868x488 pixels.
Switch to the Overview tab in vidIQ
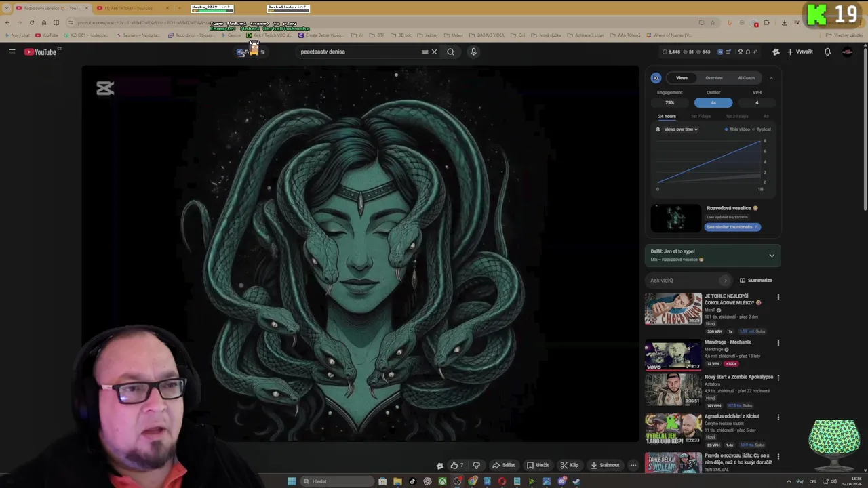click(713, 78)
